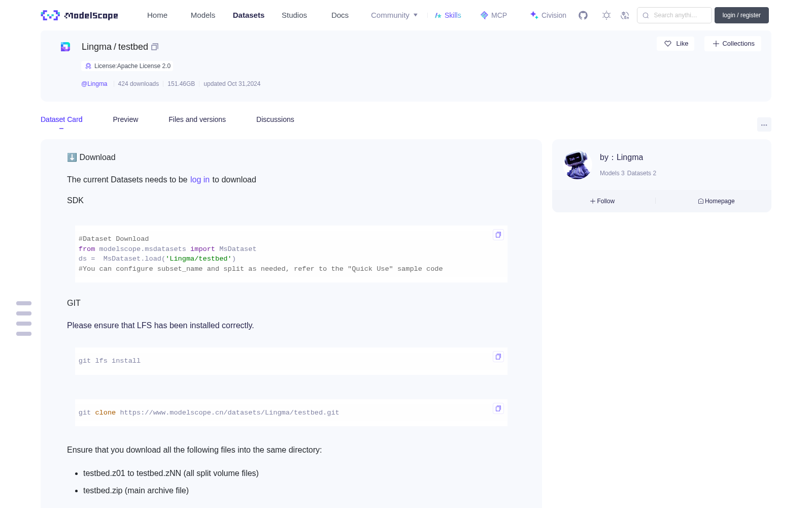Click the testbed.z01 to testbed.zNN item
Image resolution: width=812 pixels, height=508 pixels.
coord(171,473)
